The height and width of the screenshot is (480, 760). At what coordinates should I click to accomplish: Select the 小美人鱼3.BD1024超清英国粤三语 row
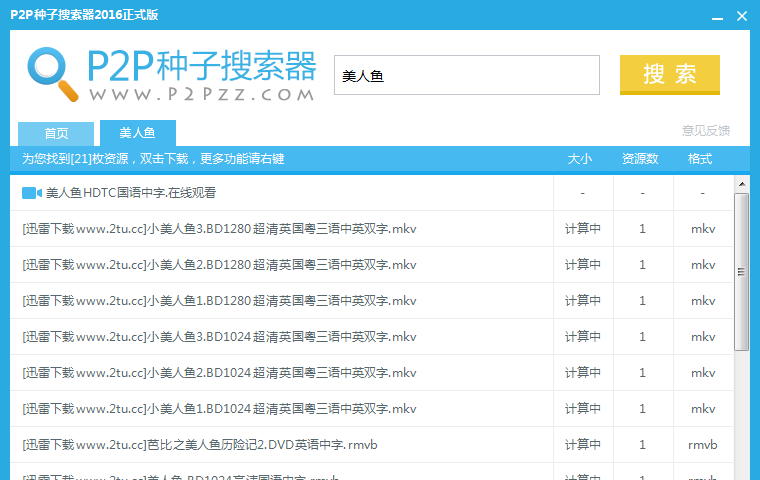pos(371,336)
